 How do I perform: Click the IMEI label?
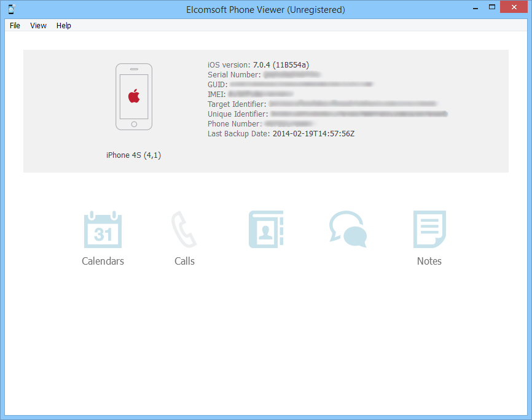click(216, 95)
